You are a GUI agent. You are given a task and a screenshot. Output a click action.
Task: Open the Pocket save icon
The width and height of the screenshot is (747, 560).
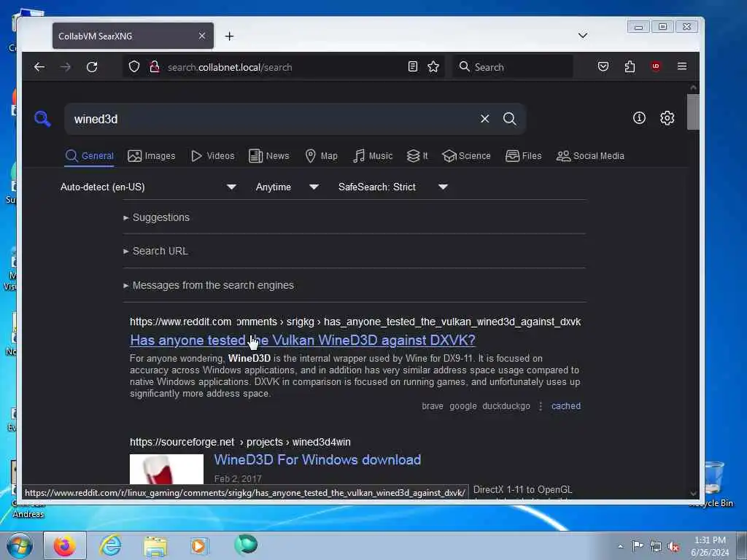tap(603, 66)
